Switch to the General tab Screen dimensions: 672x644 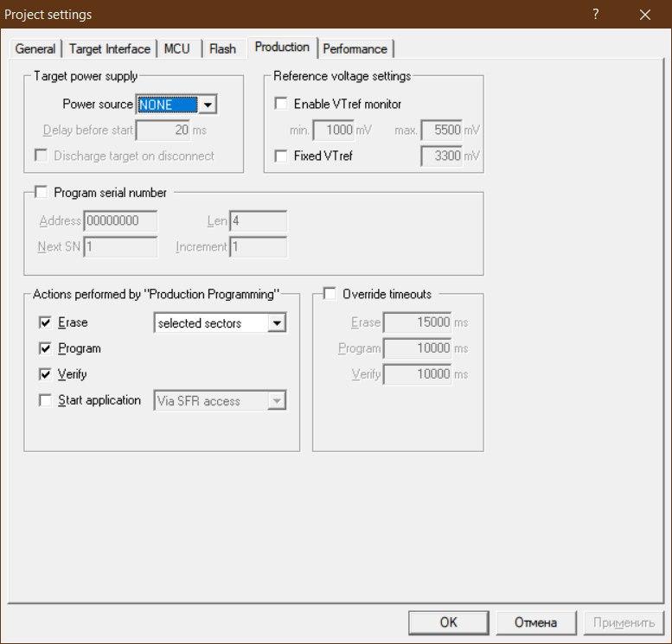click(x=35, y=48)
